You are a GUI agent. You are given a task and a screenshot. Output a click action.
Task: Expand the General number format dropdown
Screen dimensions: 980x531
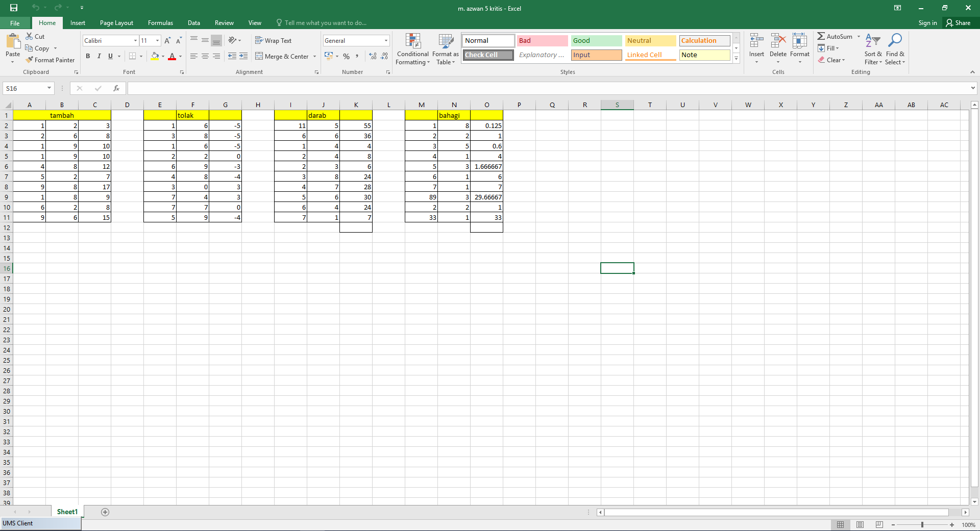pos(386,41)
